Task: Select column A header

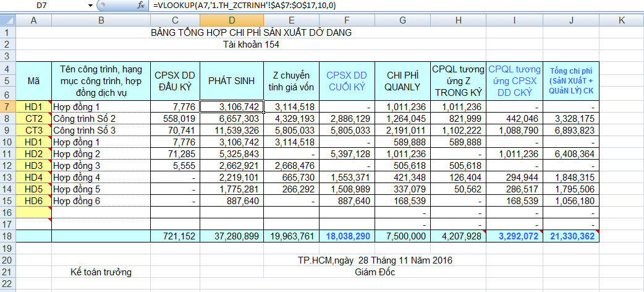Action: click(x=33, y=20)
